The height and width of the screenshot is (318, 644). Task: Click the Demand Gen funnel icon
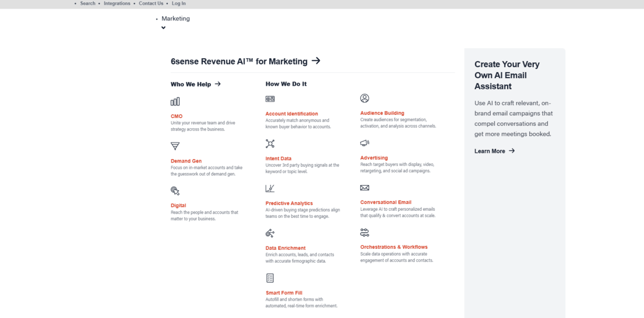[x=175, y=146]
